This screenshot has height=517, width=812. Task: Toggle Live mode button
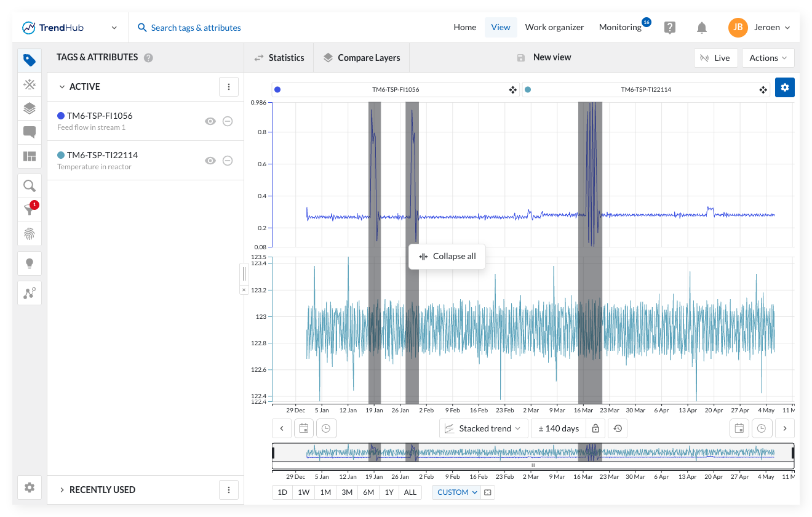[715, 58]
